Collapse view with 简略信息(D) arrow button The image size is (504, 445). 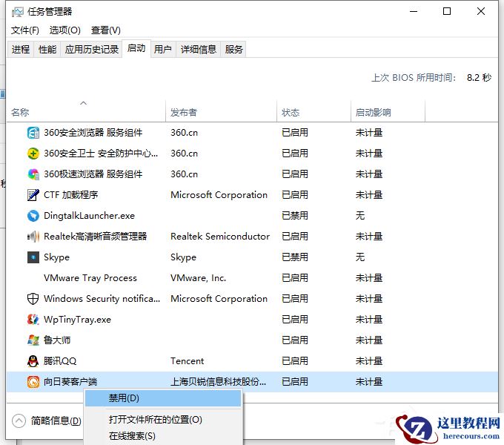pyautogui.click(x=19, y=421)
